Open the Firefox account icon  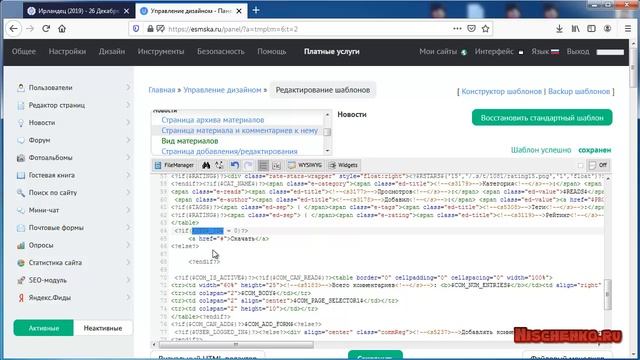pos(608,29)
